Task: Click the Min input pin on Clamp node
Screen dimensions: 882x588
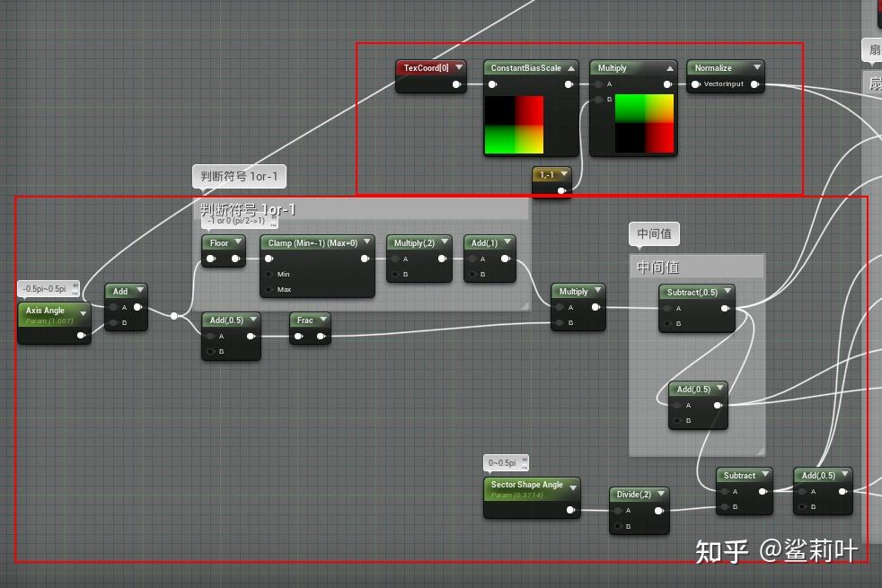Action: click(x=269, y=276)
